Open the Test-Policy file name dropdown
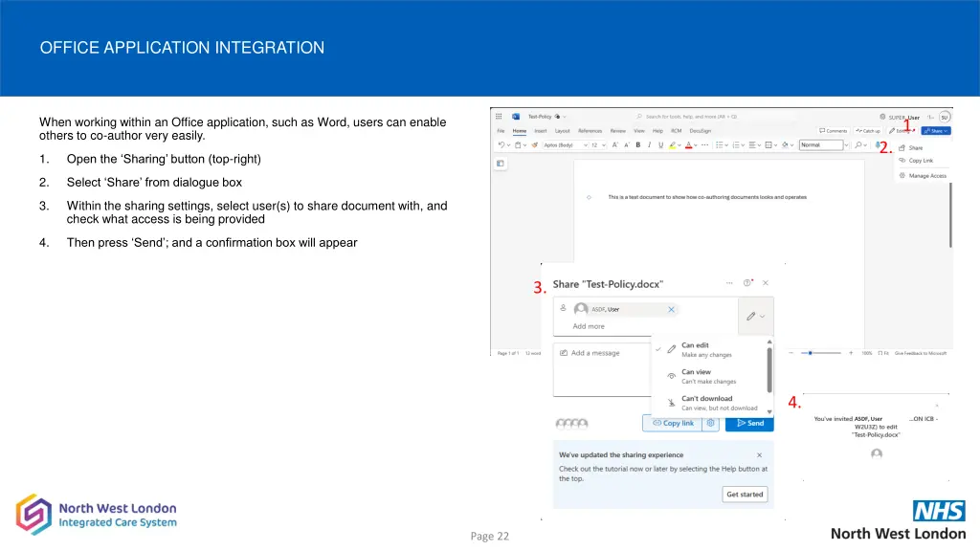980x551 pixels. pyautogui.click(x=565, y=117)
